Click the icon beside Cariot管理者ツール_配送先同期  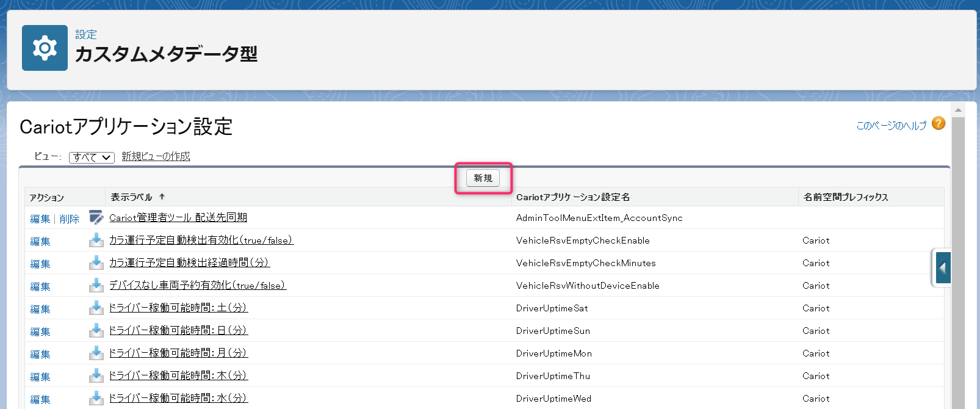click(96, 217)
